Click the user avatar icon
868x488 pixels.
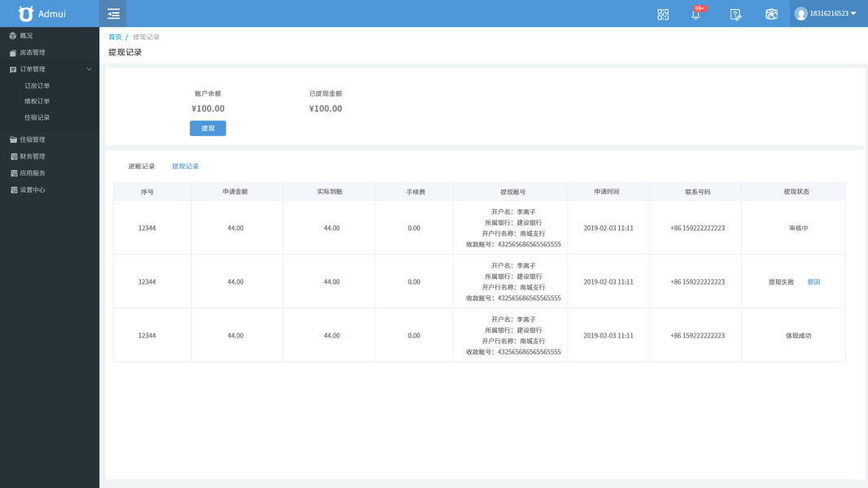click(x=800, y=14)
